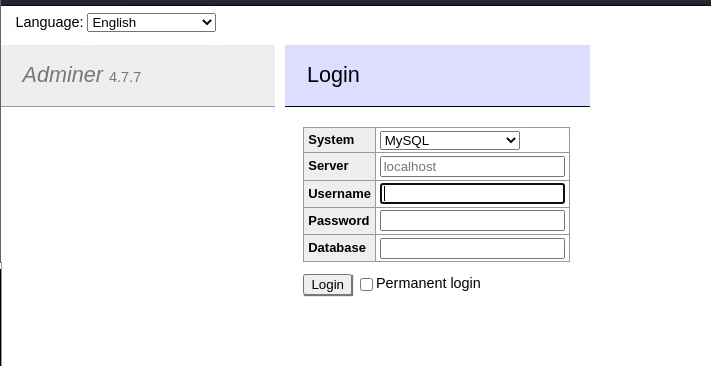Image resolution: width=711 pixels, height=366 pixels.
Task: Submit the form with the Login button
Action: point(328,285)
